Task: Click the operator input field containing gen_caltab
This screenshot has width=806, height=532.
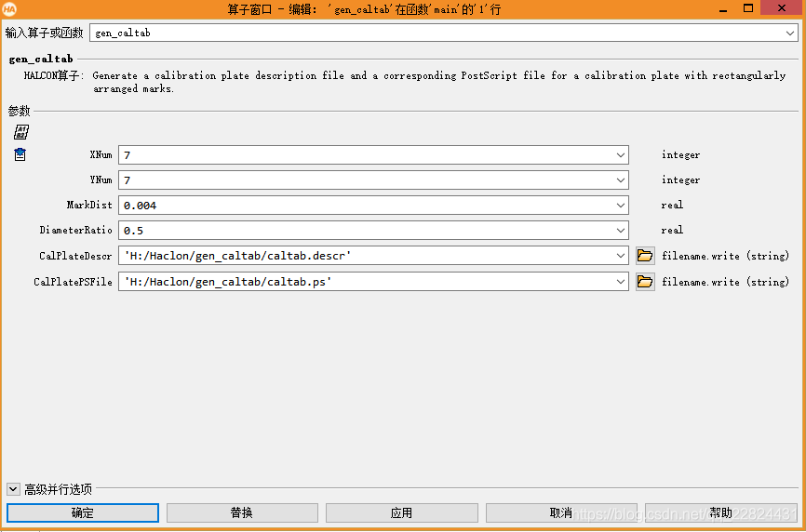Action: [443, 33]
